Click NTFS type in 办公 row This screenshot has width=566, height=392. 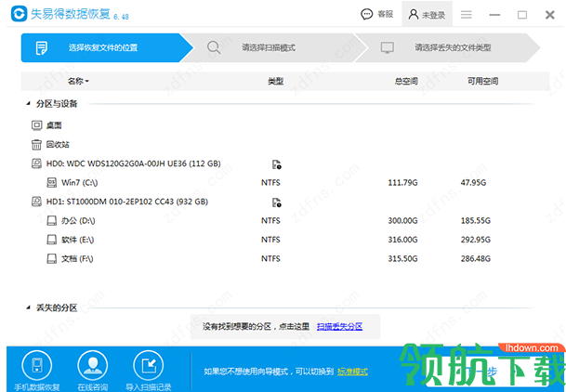(270, 221)
